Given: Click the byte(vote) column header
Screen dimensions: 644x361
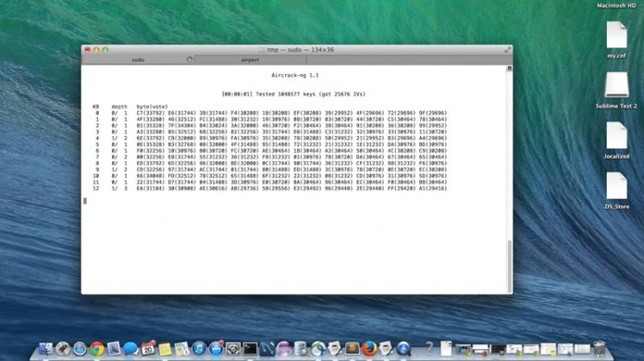Looking at the screenshot, I should click(x=152, y=106).
